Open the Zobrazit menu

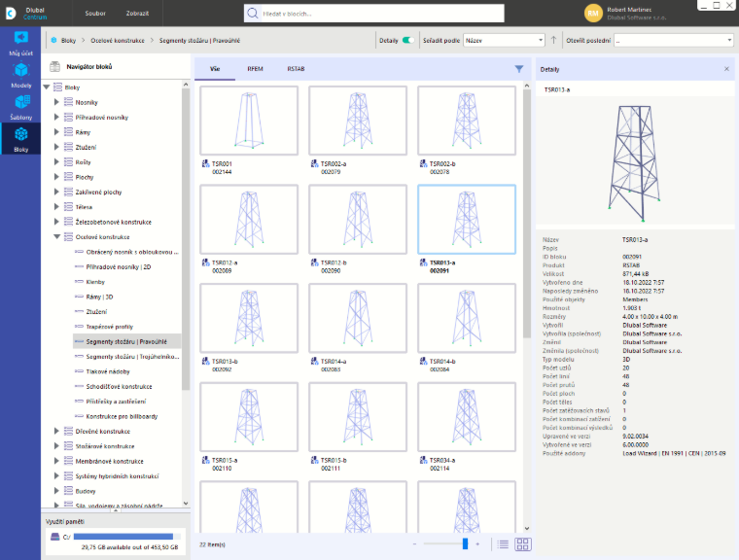137,14
